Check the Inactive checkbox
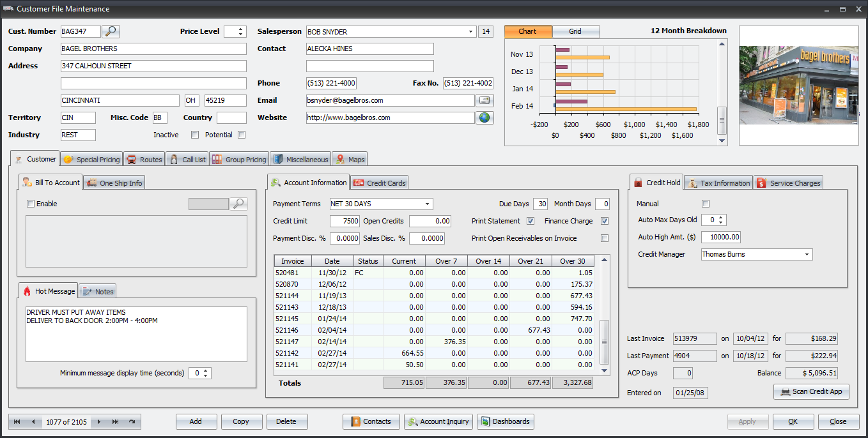This screenshot has width=868, height=438. click(195, 135)
